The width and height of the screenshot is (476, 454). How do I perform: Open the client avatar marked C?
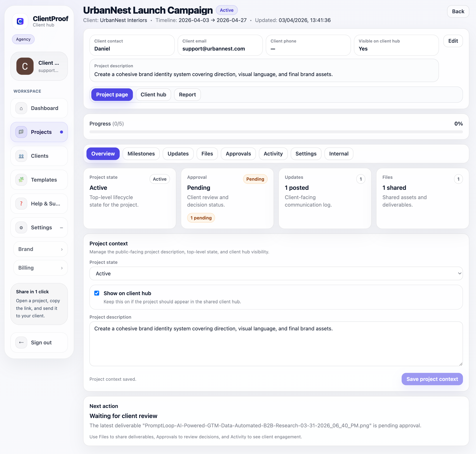coord(25,66)
